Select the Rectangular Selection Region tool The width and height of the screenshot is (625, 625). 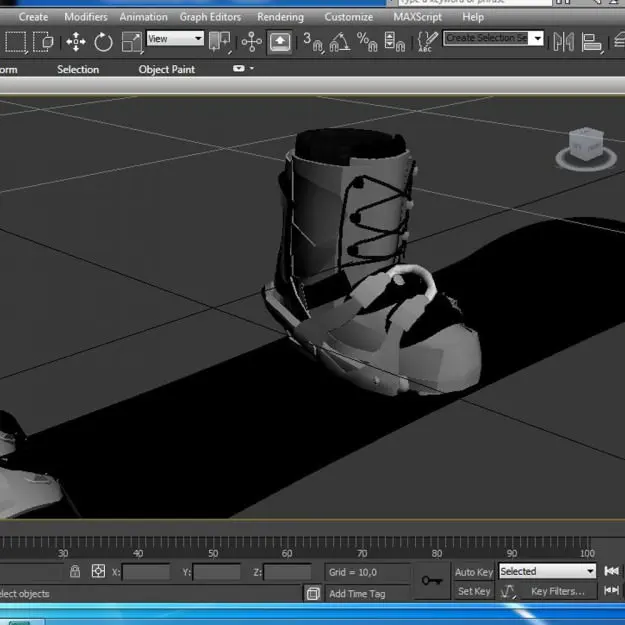[16, 41]
